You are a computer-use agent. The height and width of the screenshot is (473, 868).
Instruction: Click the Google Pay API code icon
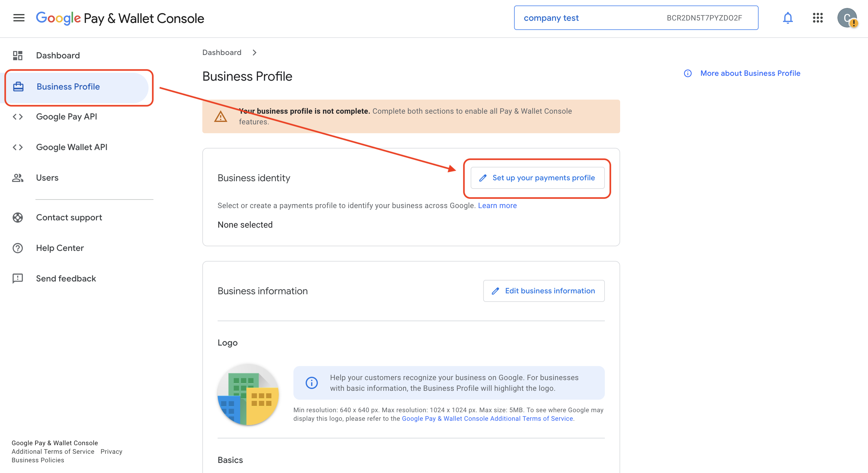coord(17,117)
